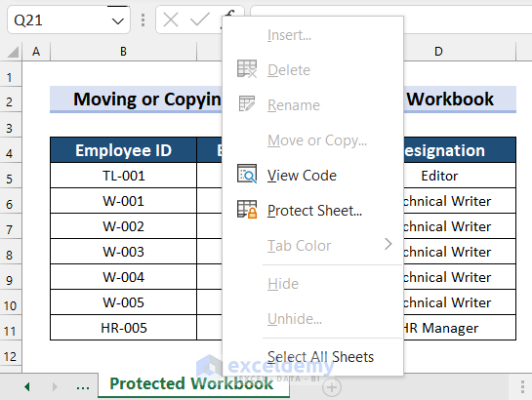Click Technical Writer cell in row 6
Viewport: 532px width, 400px height.
pyautogui.click(x=460, y=201)
